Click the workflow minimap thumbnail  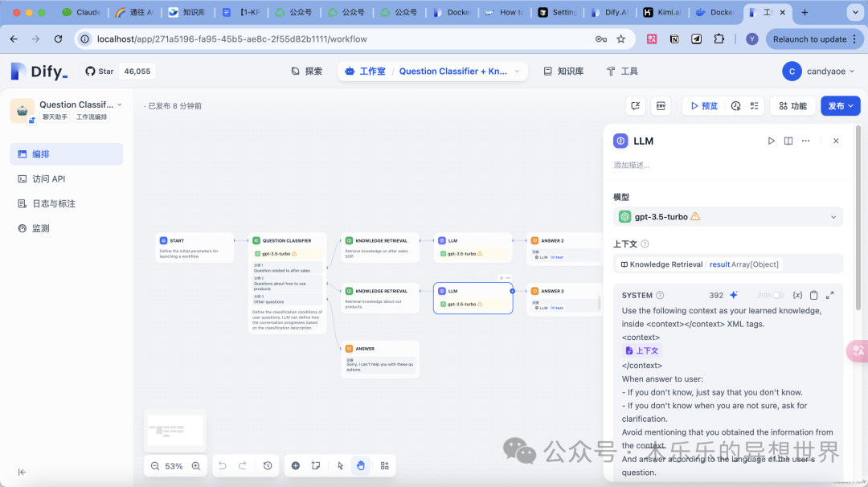(175, 430)
